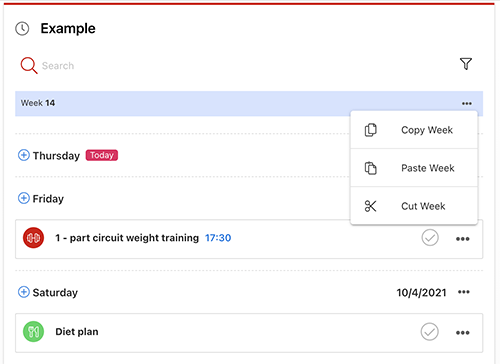Mark circuit weight training as complete
The width and height of the screenshot is (500, 364).
point(430,238)
